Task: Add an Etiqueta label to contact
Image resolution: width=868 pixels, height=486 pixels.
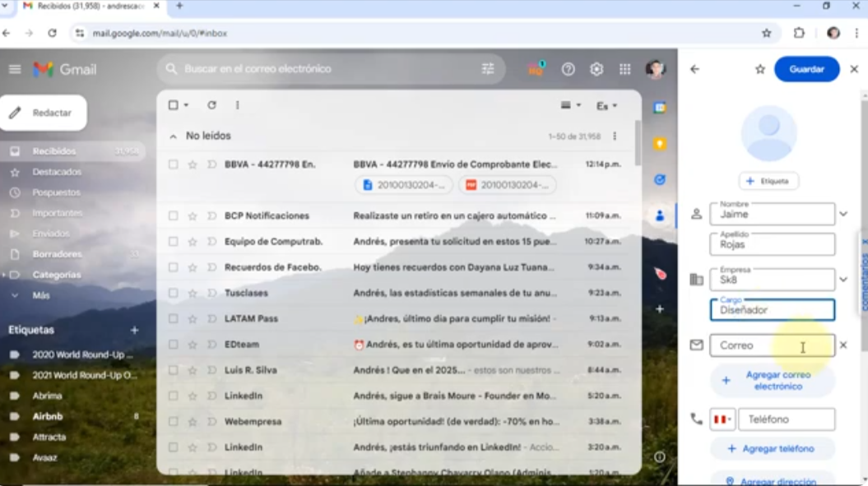Action: pos(768,181)
